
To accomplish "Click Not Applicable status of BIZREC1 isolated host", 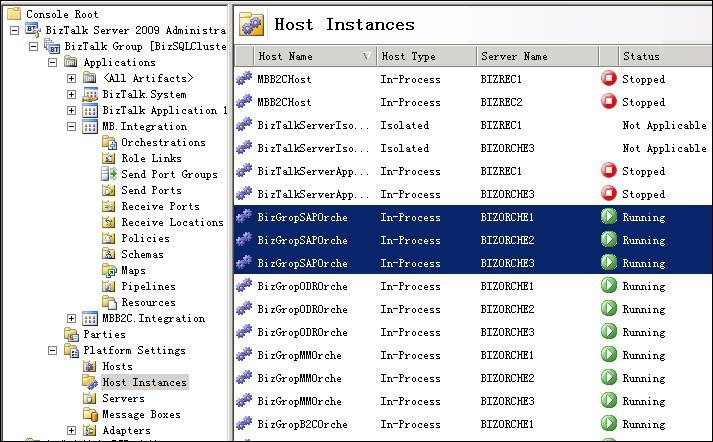I will (664, 126).
